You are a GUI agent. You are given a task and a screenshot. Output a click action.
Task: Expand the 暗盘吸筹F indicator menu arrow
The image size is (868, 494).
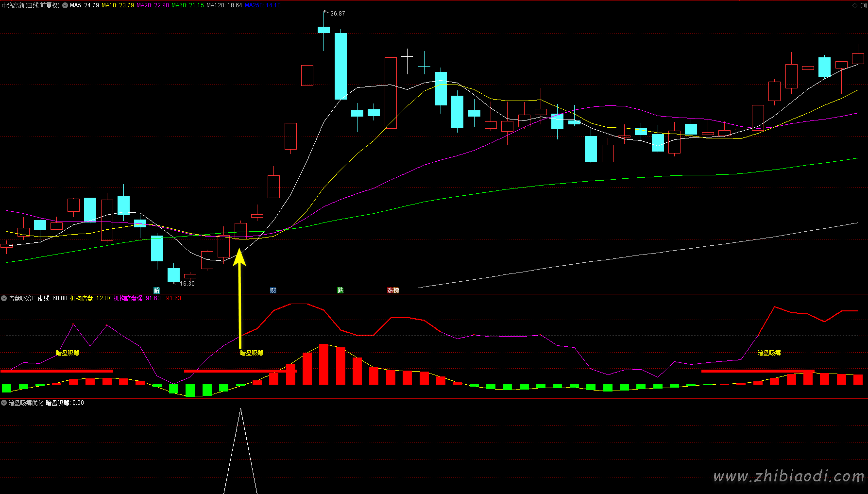(x=4, y=298)
